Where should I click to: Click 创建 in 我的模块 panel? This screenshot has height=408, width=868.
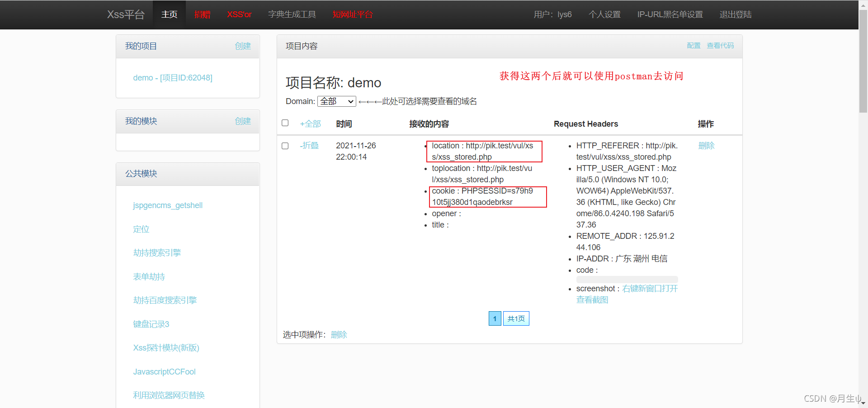click(x=243, y=121)
